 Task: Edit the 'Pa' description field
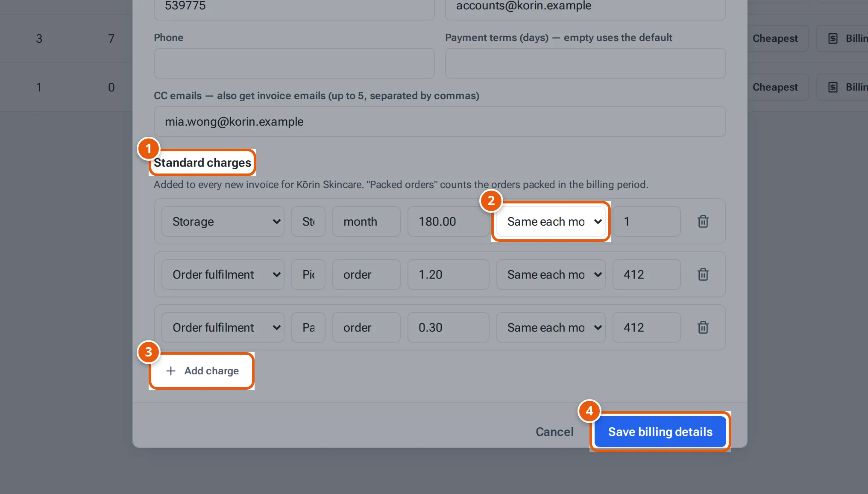308,327
